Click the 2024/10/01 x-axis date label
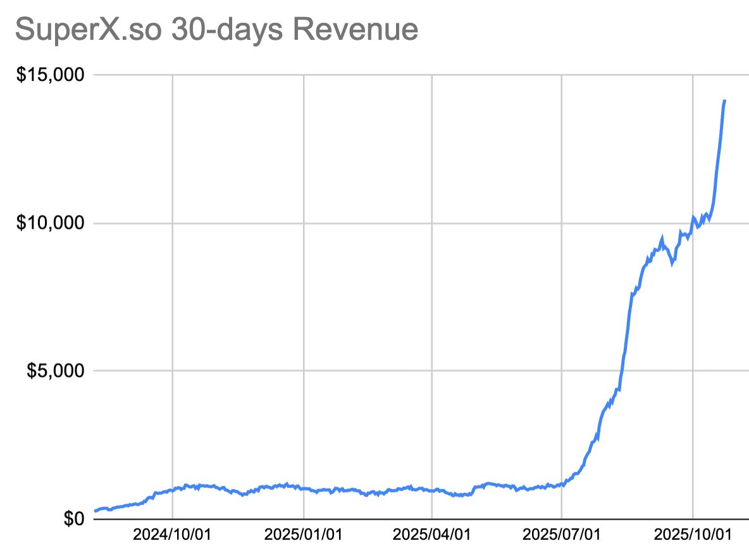Image resolution: width=749 pixels, height=560 pixels. click(172, 534)
